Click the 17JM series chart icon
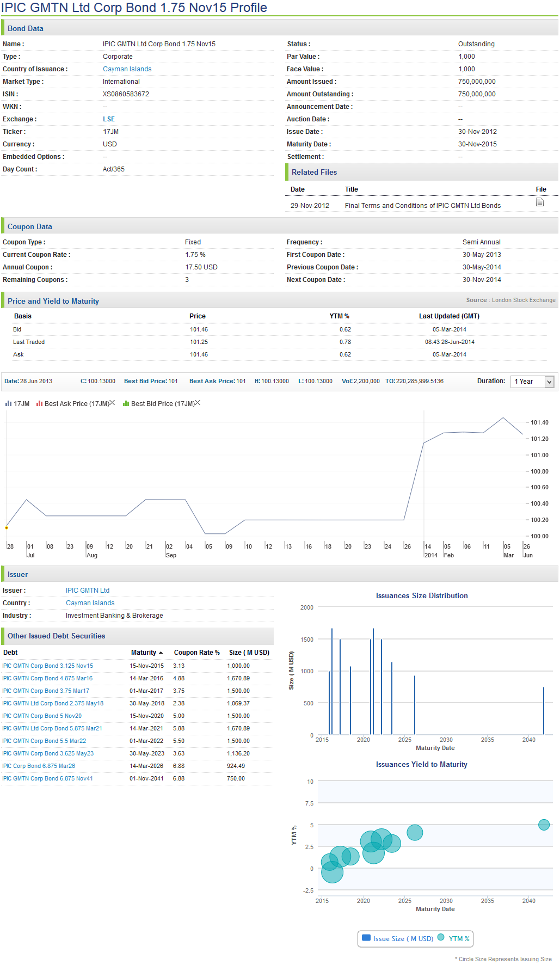Image resolution: width=560 pixels, height=965 pixels. tap(8, 404)
